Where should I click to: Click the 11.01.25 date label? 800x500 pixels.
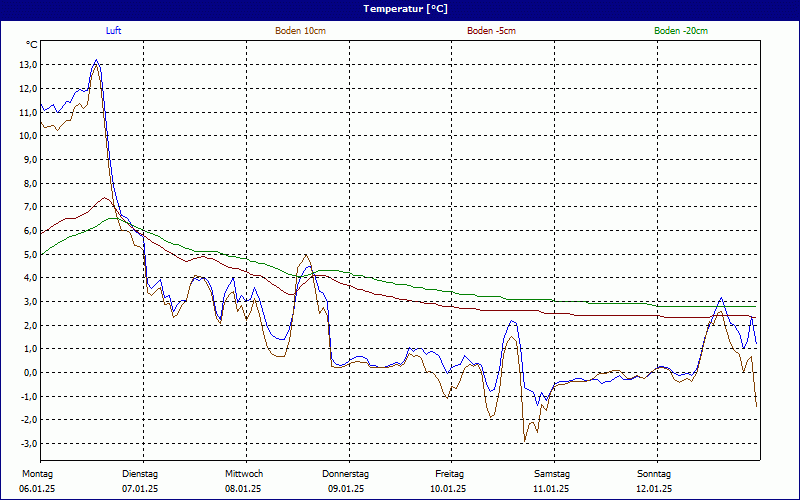[x=551, y=489]
